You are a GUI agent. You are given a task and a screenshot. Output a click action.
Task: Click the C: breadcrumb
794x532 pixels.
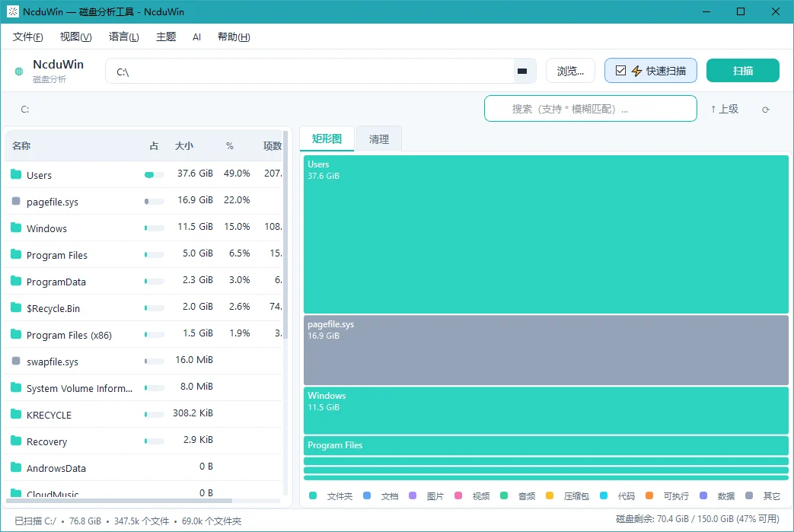25,110
